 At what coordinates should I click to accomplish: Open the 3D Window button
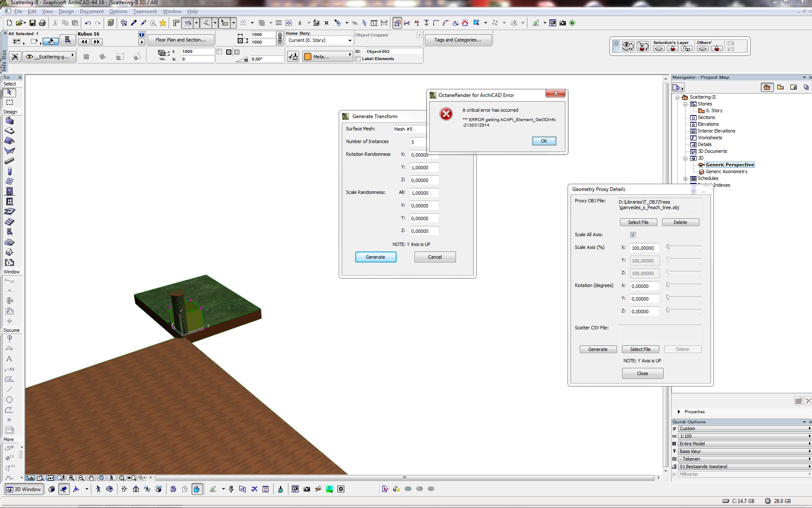pos(24,489)
